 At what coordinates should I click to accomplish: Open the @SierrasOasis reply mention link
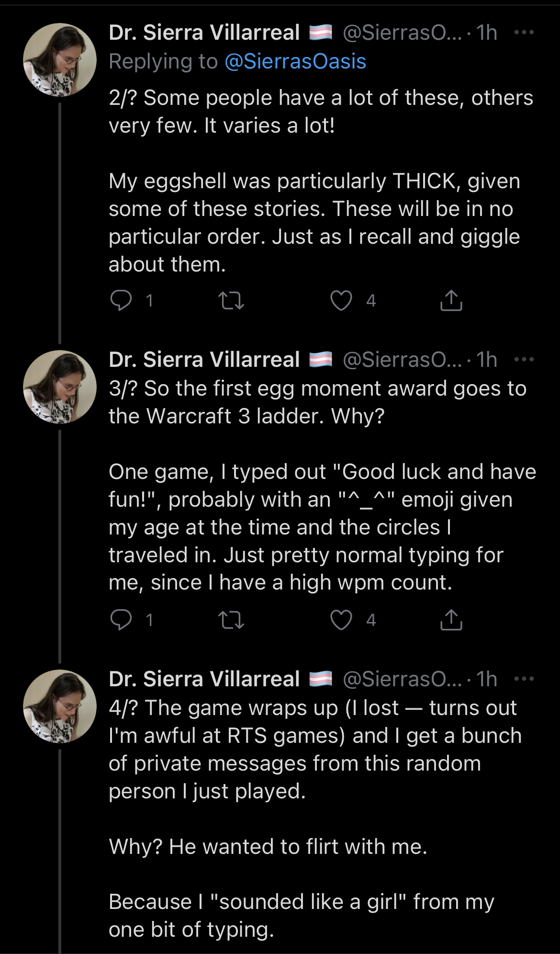click(x=295, y=61)
